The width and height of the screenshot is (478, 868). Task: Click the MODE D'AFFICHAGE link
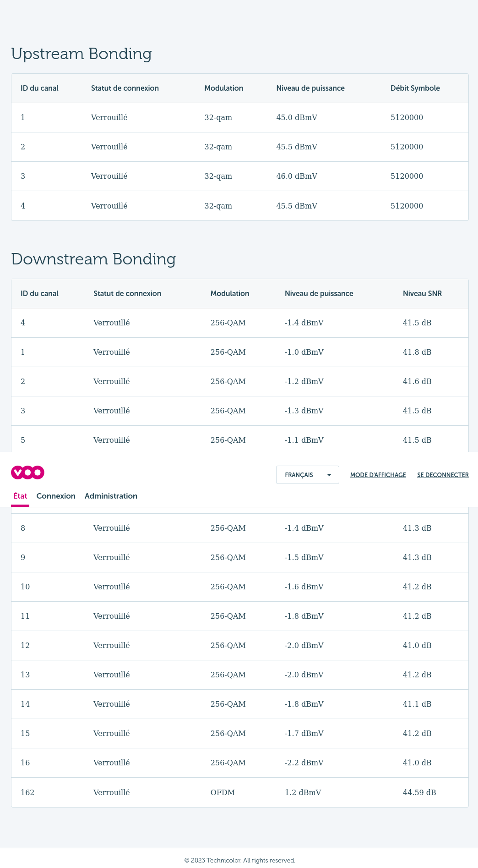coord(378,475)
